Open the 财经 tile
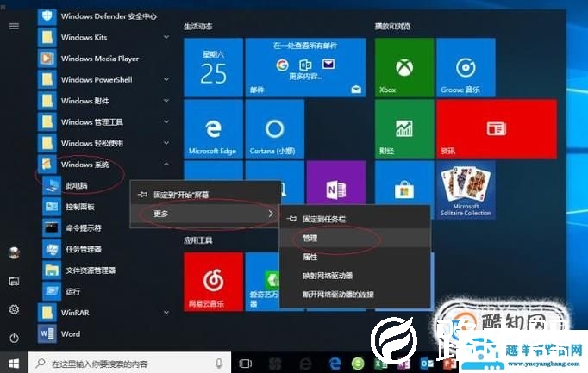The height and width of the screenshot is (373, 588). [404, 129]
